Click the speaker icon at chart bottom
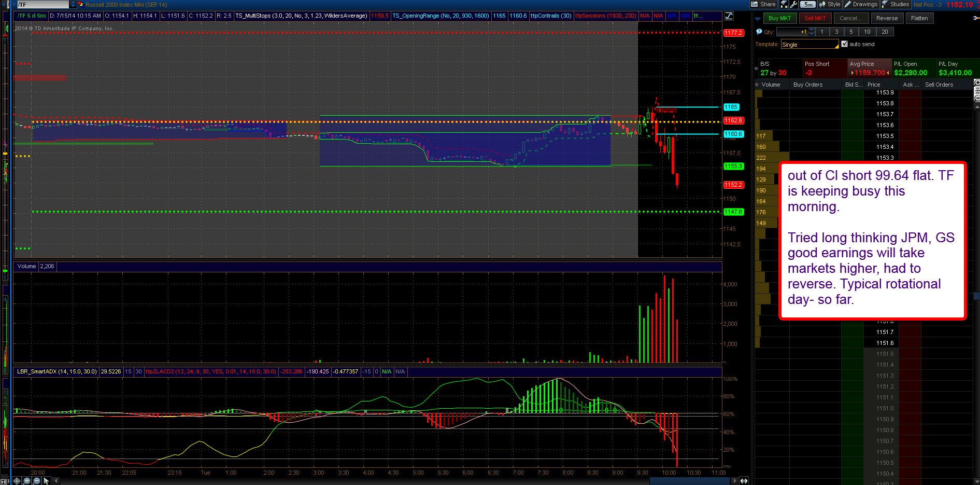The height and width of the screenshot is (485, 980). tap(744, 481)
